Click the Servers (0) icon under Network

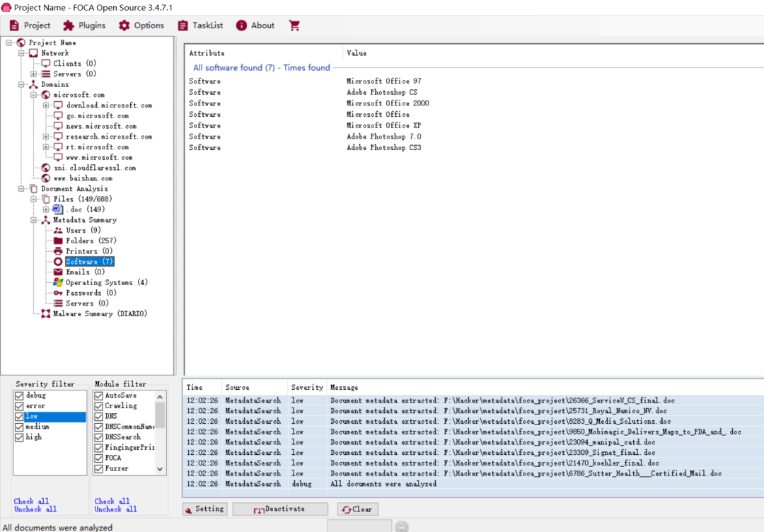(x=46, y=74)
